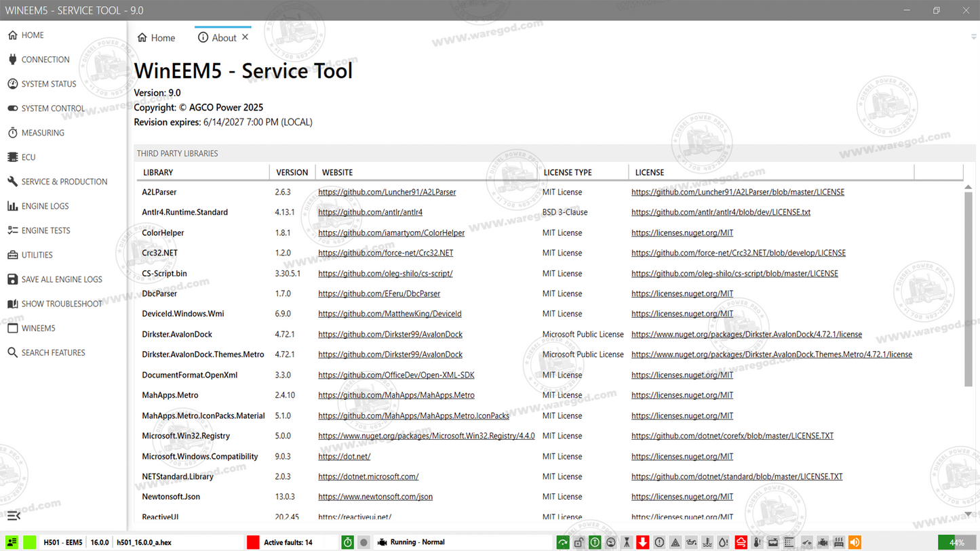The width and height of the screenshot is (980, 551).
Task: Click the engine icon near the status bar right
Action: tap(823, 542)
